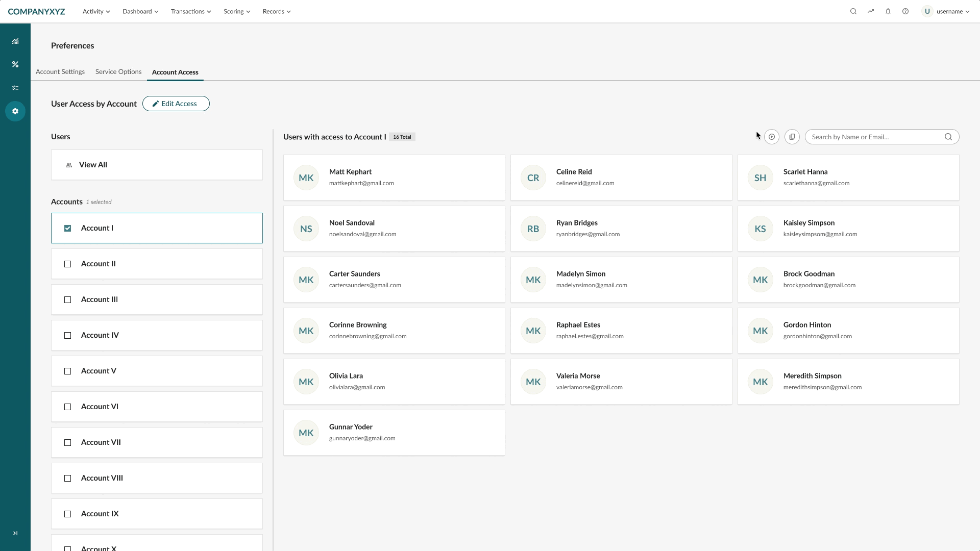
Task: Click the circular play icon above user list
Action: click(x=772, y=137)
